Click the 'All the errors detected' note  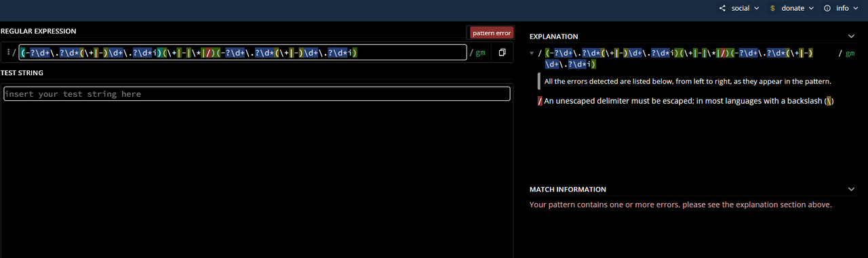tap(688, 81)
